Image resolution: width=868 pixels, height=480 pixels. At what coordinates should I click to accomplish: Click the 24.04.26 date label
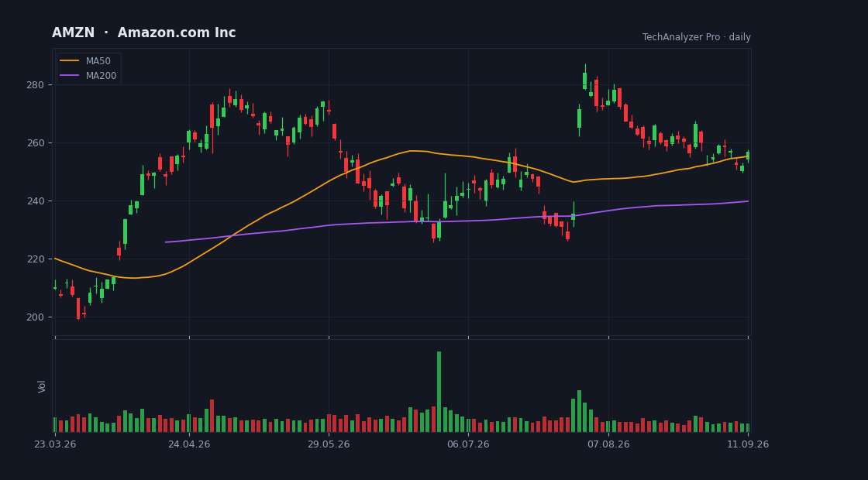coord(189,444)
